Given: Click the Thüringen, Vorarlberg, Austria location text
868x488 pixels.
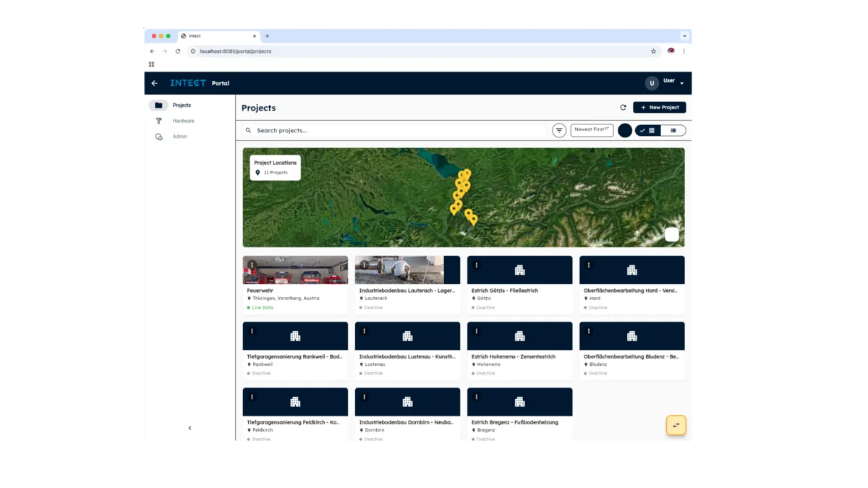Looking at the screenshot, I should (x=286, y=299).
